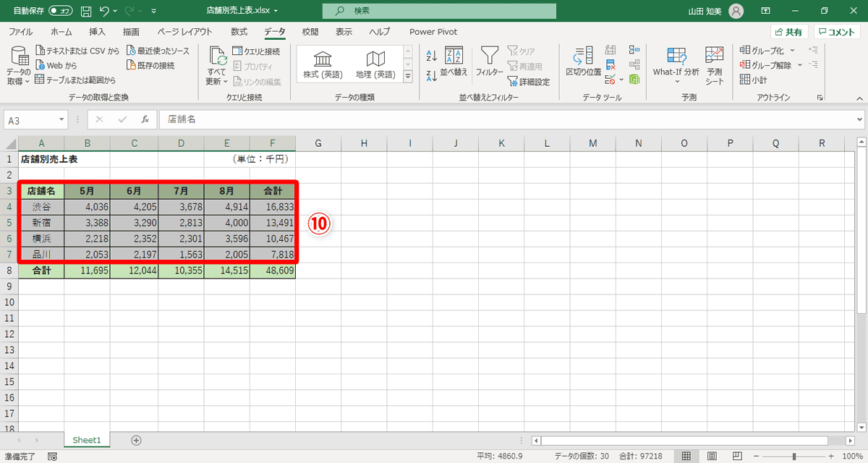This screenshot has width=868, height=463.
Task: Open 詳細設定 advanced filter
Action: 529,82
